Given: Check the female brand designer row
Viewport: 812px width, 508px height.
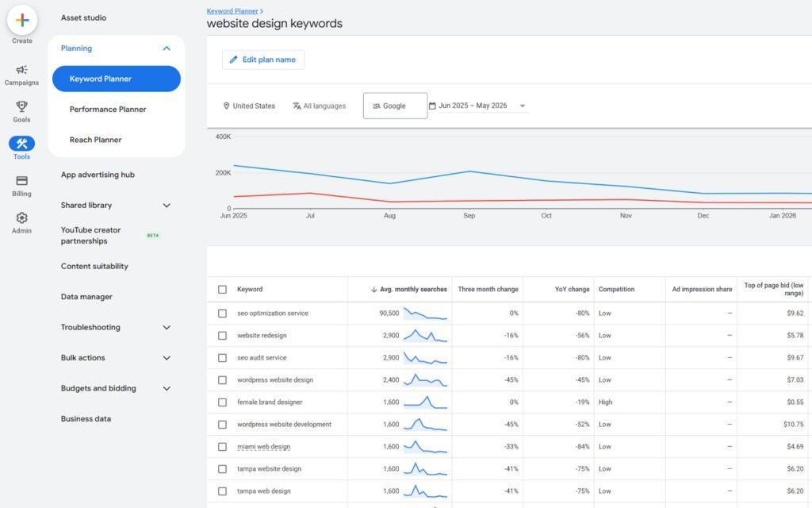Looking at the screenshot, I should click(x=222, y=402).
